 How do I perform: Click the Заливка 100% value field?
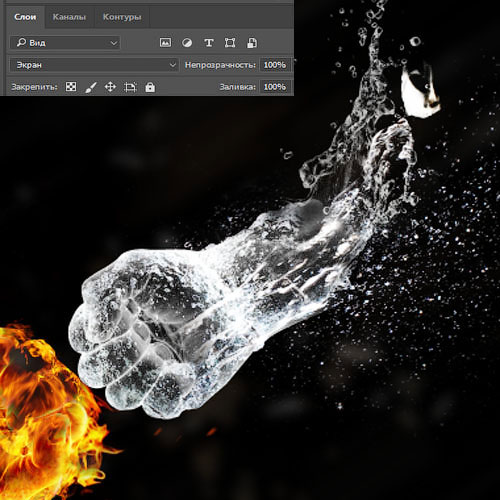pyautogui.click(x=275, y=87)
